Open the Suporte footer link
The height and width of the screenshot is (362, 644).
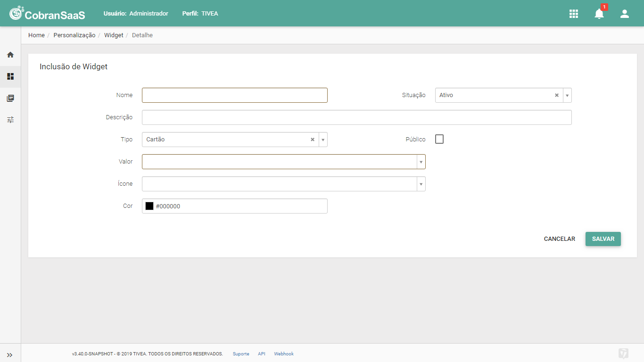click(241, 354)
